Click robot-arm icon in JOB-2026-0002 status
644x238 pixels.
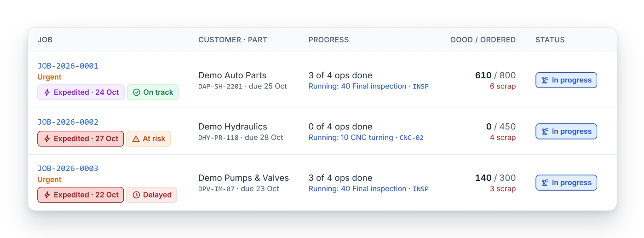coord(545,132)
